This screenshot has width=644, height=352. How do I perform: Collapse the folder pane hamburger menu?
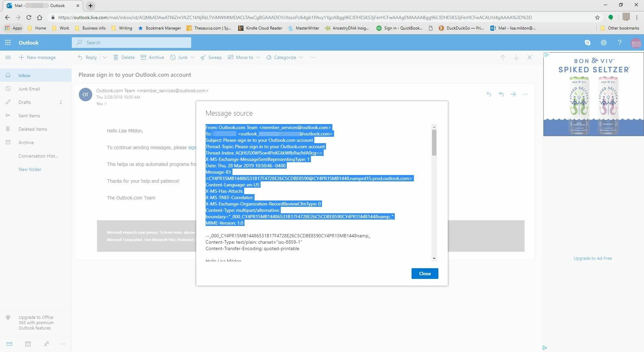(8, 57)
